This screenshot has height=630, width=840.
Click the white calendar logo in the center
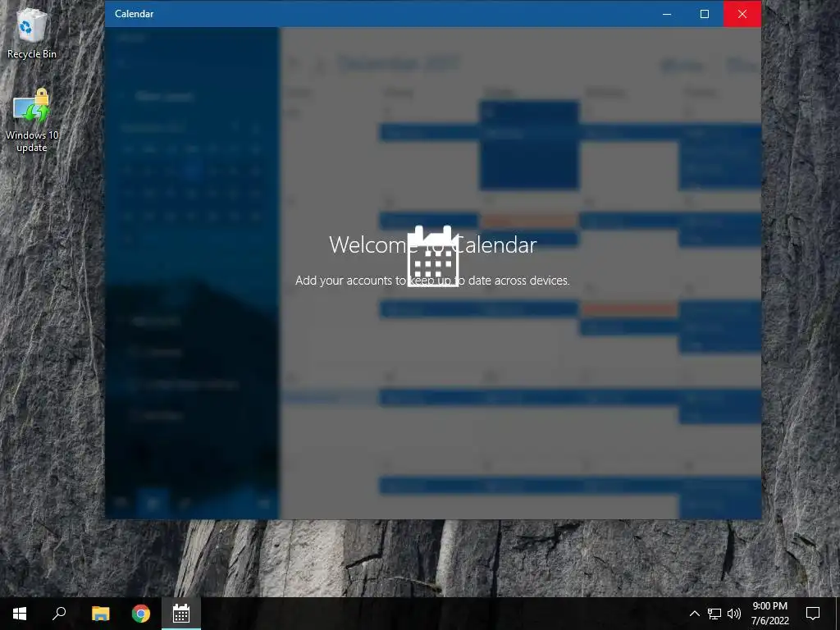click(x=433, y=257)
